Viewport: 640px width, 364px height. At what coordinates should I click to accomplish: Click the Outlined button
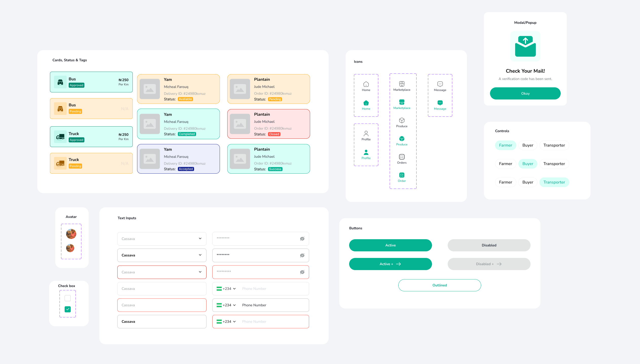[x=439, y=285]
